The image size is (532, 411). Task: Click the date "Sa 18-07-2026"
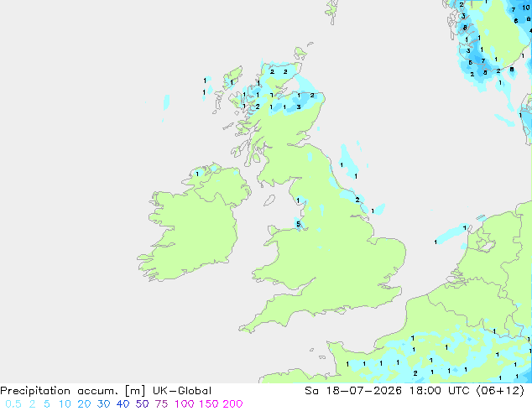(x=353, y=391)
